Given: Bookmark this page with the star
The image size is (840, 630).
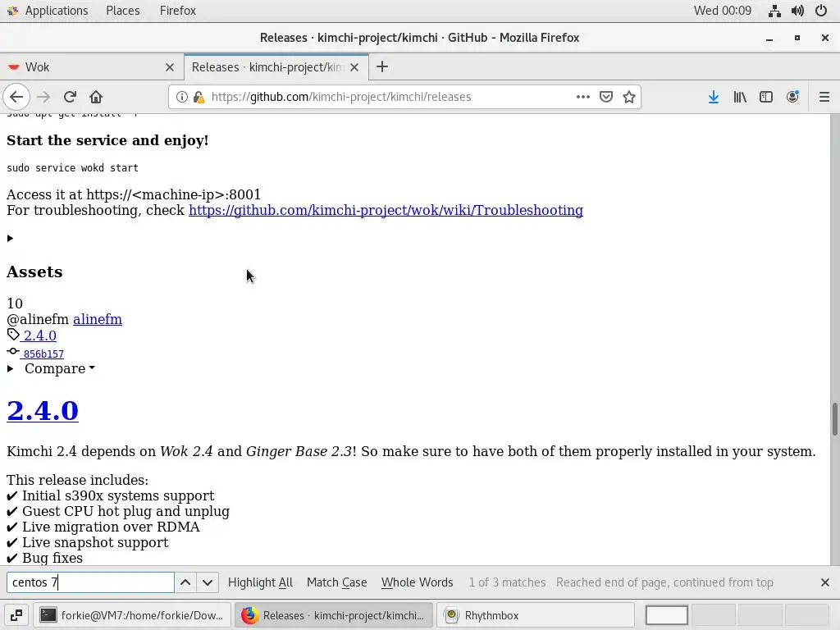Looking at the screenshot, I should [x=629, y=97].
